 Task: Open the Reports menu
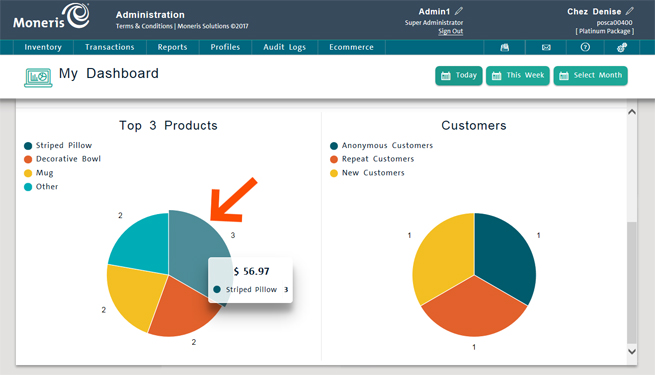pyautogui.click(x=173, y=47)
